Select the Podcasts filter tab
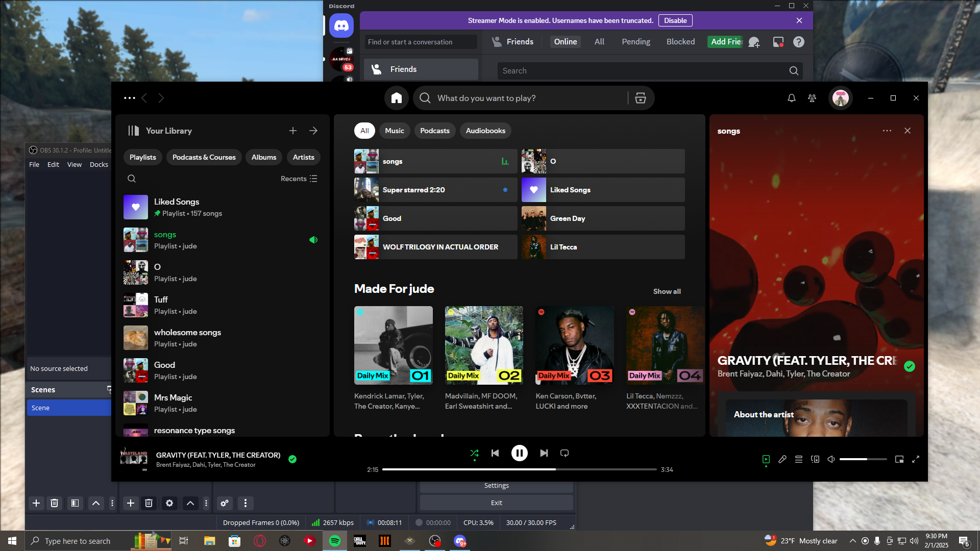This screenshot has width=980, height=551. [x=434, y=131]
